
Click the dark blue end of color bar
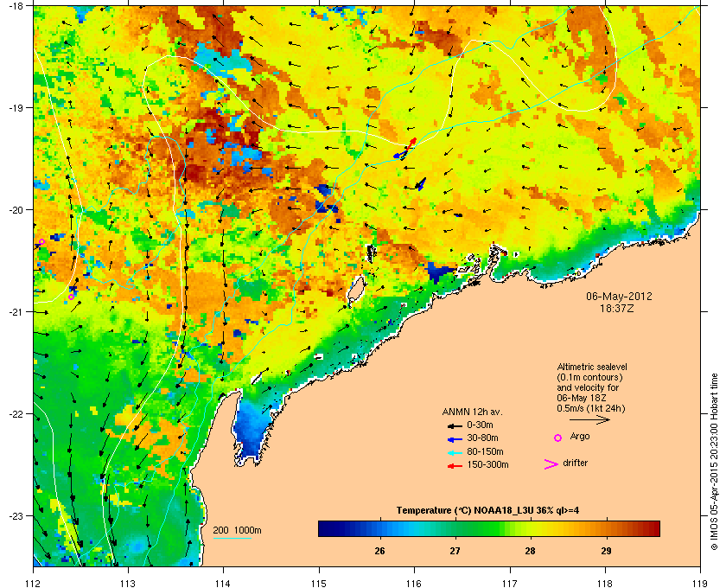(324, 528)
